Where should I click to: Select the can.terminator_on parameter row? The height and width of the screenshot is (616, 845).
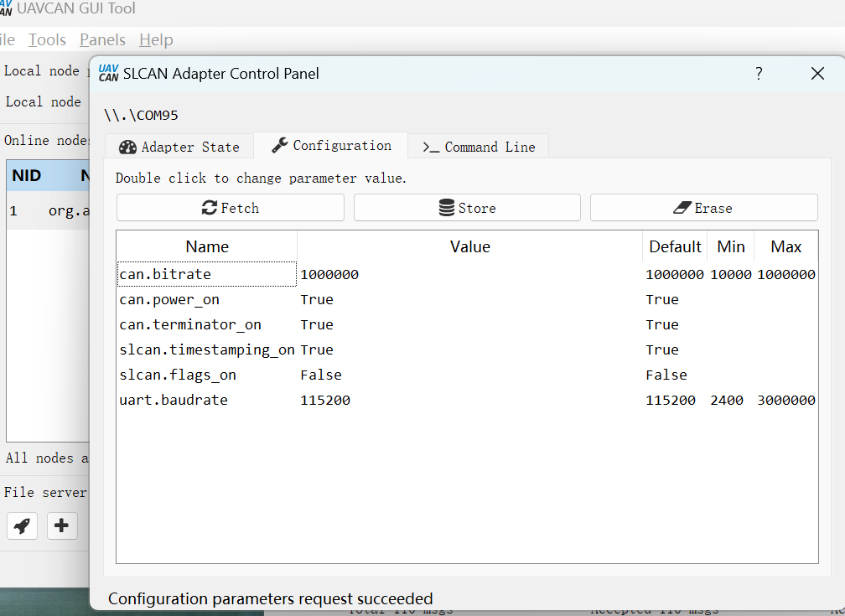click(x=190, y=324)
